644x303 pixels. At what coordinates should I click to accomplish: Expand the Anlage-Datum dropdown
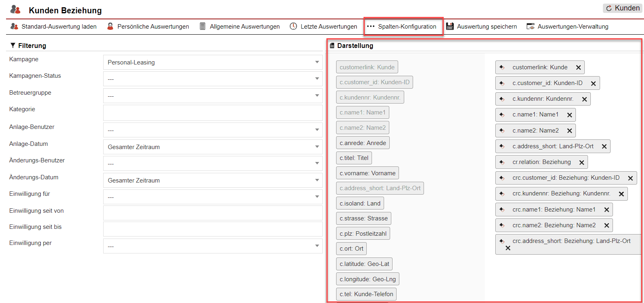213,147
